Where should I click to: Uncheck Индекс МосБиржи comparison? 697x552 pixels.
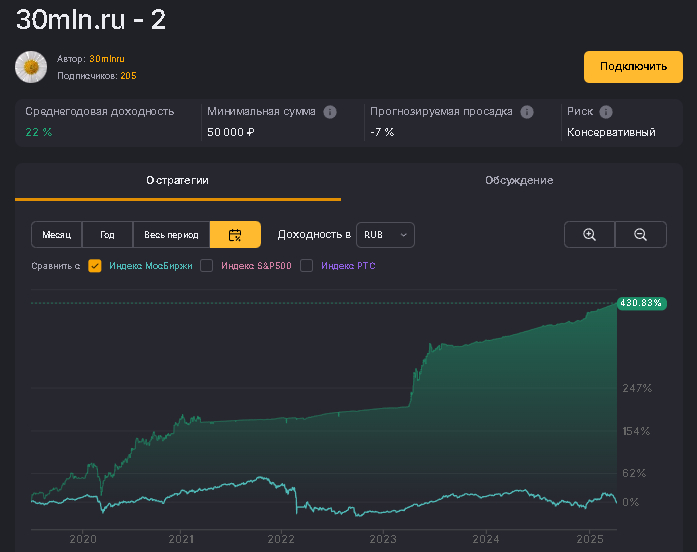95,266
